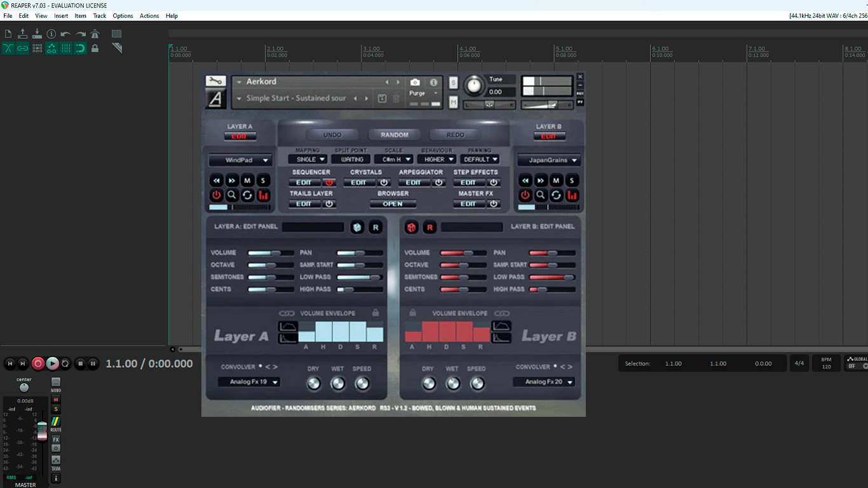Toggle ripple editing grid icon
This screenshot has height=488, width=868.
pos(37,48)
